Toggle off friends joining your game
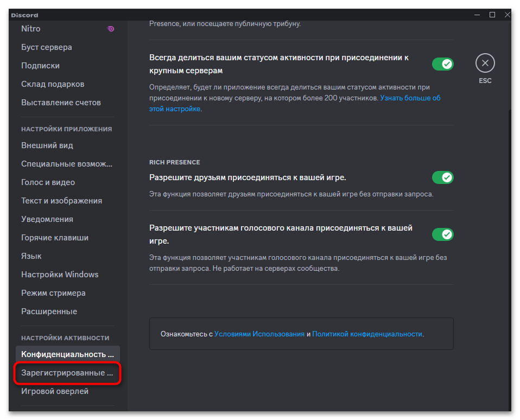 442,177
